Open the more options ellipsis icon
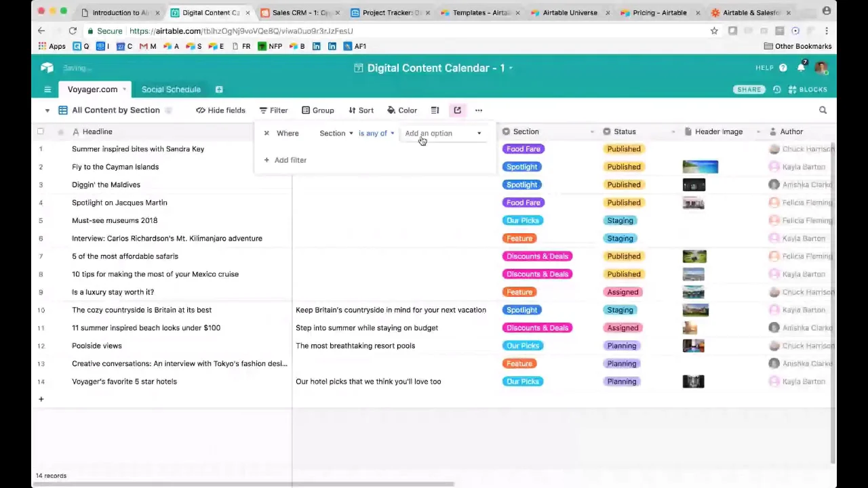868x488 pixels. [x=479, y=110]
